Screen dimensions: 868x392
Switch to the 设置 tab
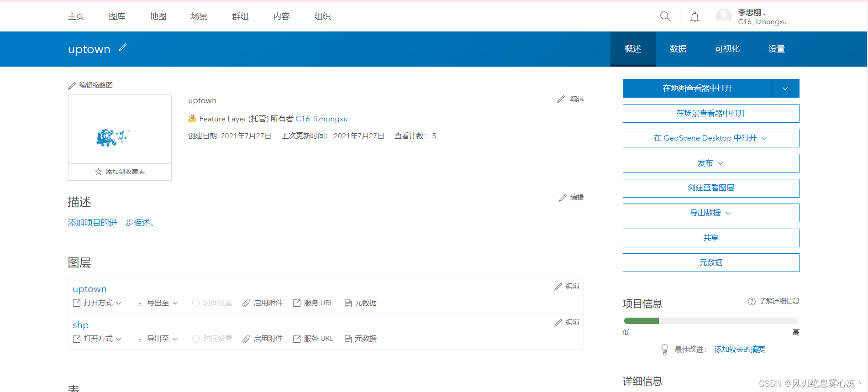pos(776,49)
